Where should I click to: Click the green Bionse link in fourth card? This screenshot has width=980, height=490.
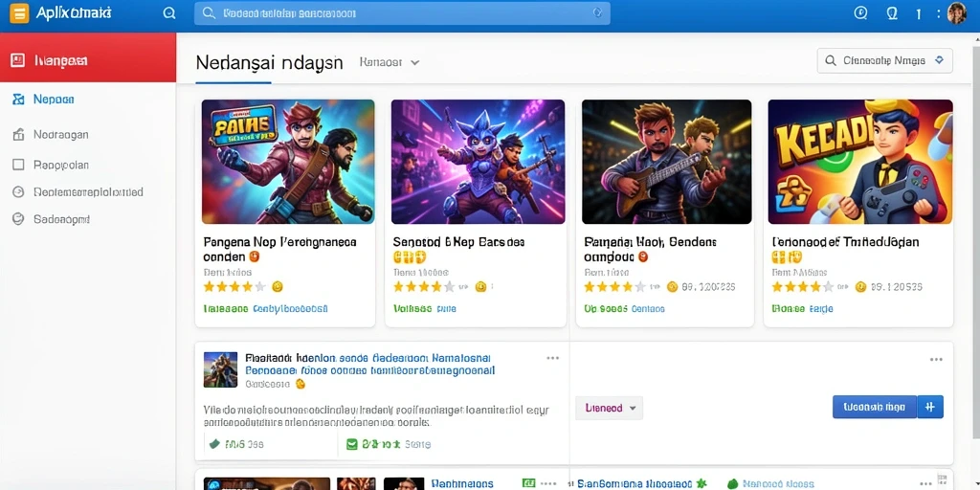tap(789, 309)
